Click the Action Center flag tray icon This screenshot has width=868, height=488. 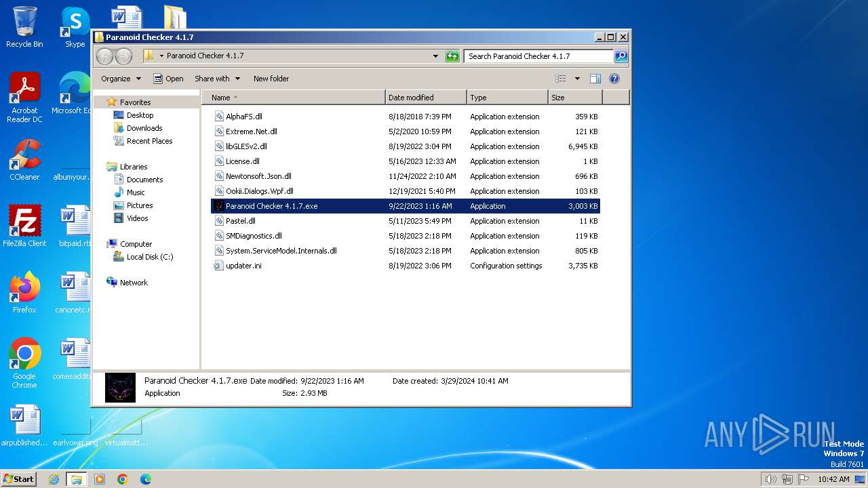tap(803, 479)
